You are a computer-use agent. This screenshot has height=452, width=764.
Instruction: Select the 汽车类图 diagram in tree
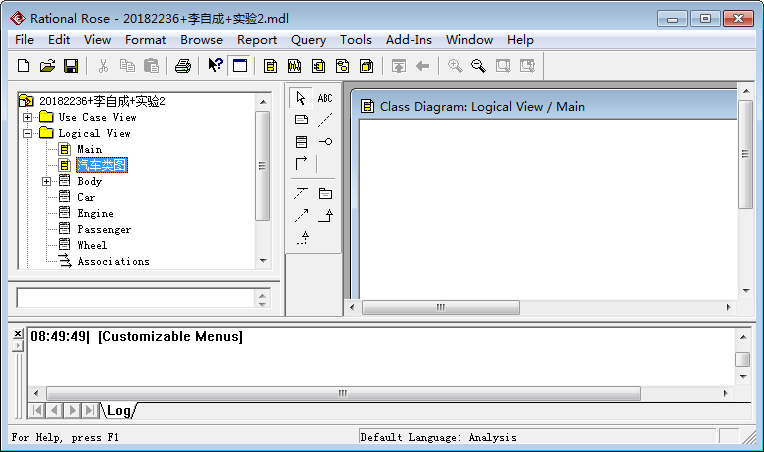tap(102, 165)
